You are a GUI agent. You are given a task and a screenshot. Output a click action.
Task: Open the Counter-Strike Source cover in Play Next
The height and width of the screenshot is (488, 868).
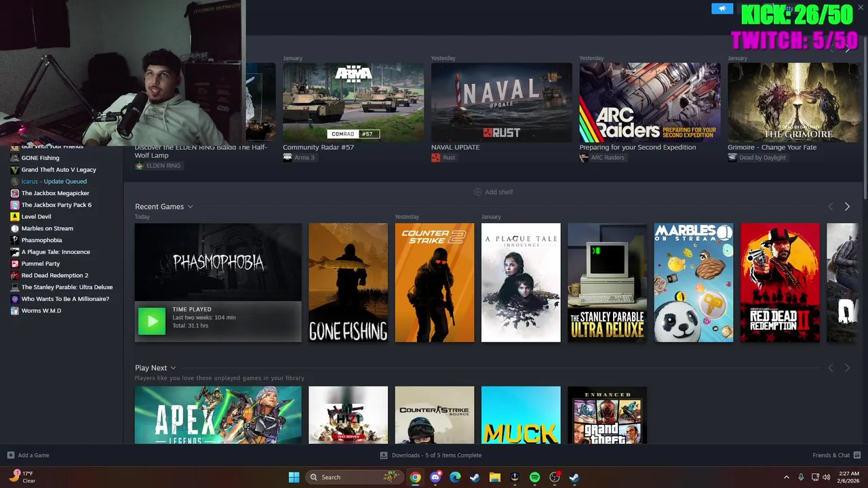point(435,415)
